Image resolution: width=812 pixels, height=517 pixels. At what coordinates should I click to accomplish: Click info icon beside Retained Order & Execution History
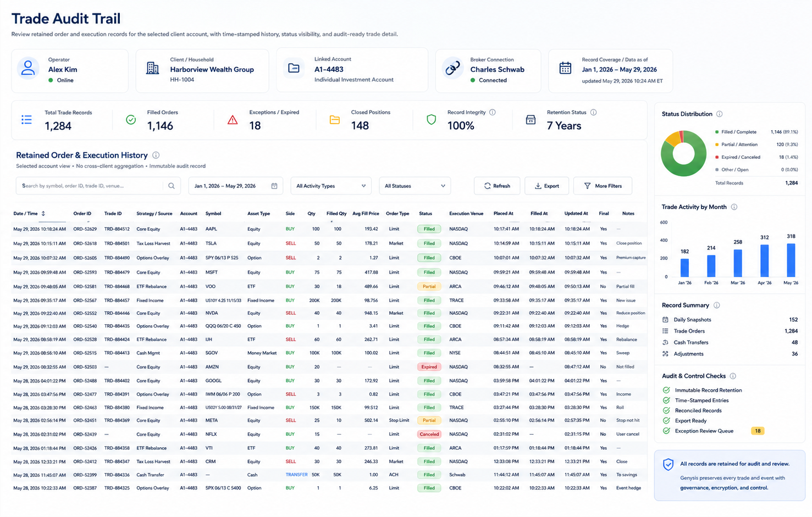[156, 155]
